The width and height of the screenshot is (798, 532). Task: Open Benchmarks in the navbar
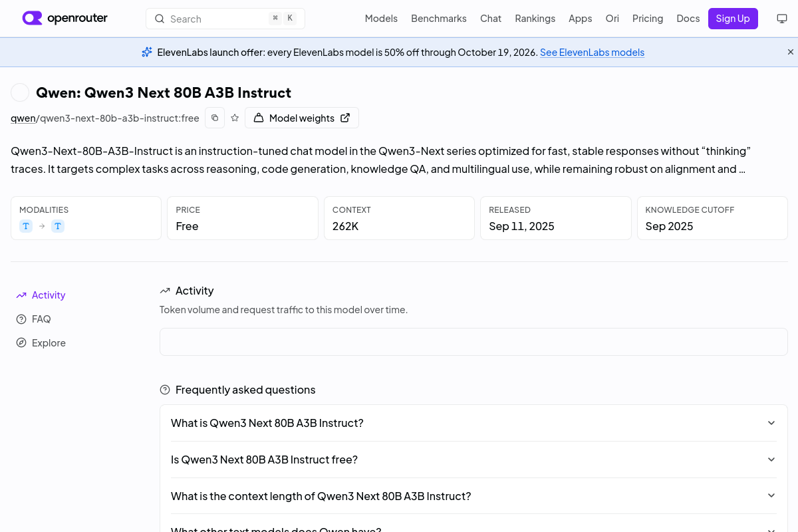point(439,19)
